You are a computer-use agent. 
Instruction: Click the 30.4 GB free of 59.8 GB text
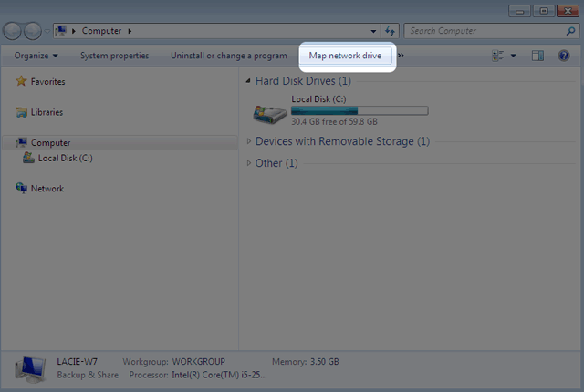(334, 121)
